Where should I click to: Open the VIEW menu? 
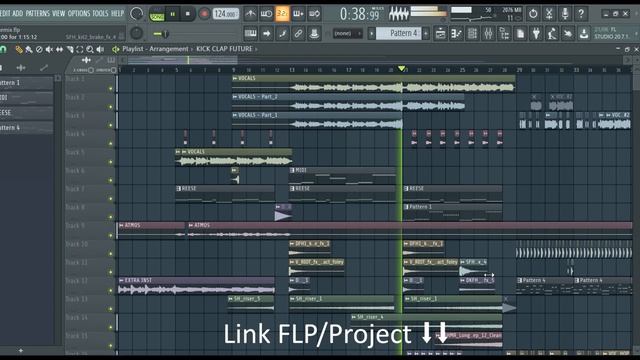pos(59,13)
